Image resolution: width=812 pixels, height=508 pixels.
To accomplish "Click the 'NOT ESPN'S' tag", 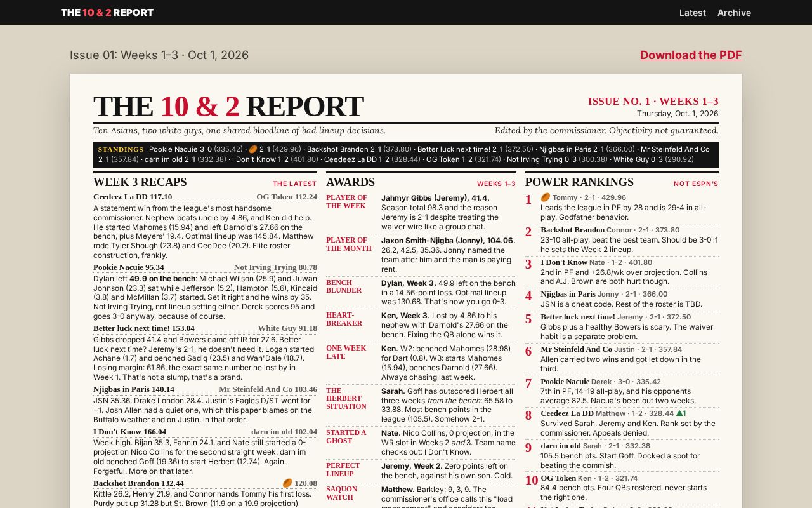I will coord(696,184).
